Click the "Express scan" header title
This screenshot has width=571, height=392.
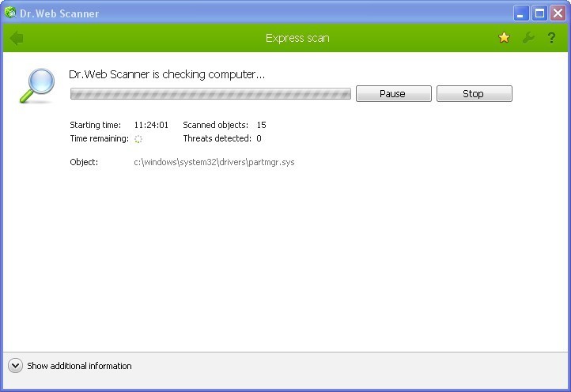click(297, 38)
